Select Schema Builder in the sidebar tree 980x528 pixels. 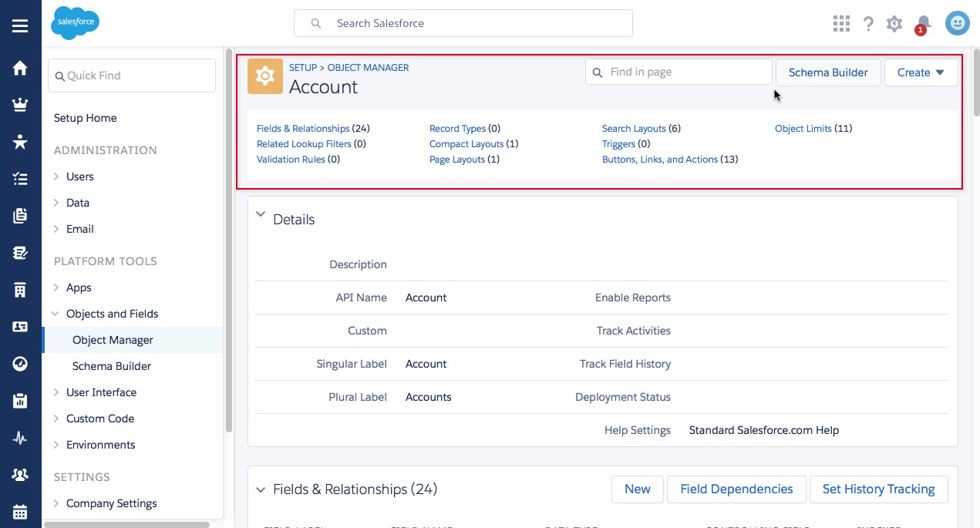(112, 366)
